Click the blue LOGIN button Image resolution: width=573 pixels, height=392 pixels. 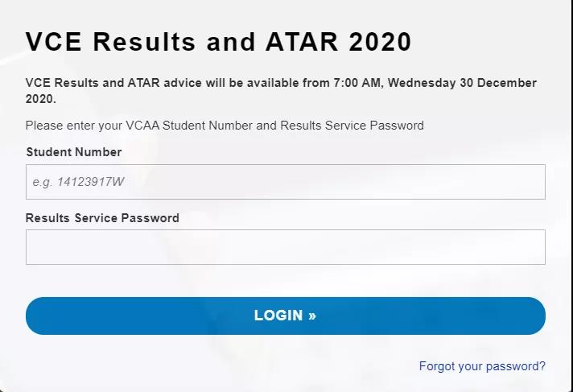(x=286, y=316)
